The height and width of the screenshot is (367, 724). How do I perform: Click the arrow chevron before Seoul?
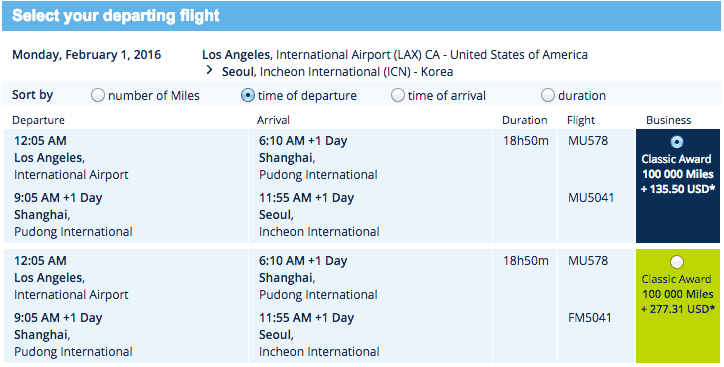(210, 70)
